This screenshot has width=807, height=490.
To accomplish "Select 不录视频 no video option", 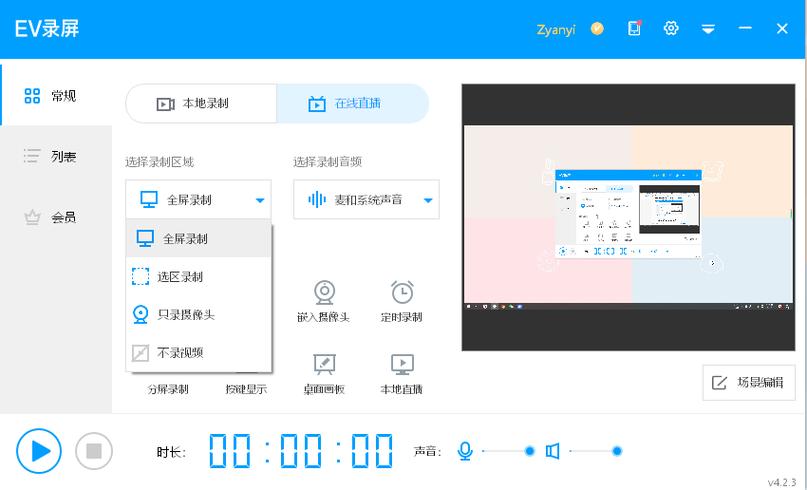I will [198, 353].
